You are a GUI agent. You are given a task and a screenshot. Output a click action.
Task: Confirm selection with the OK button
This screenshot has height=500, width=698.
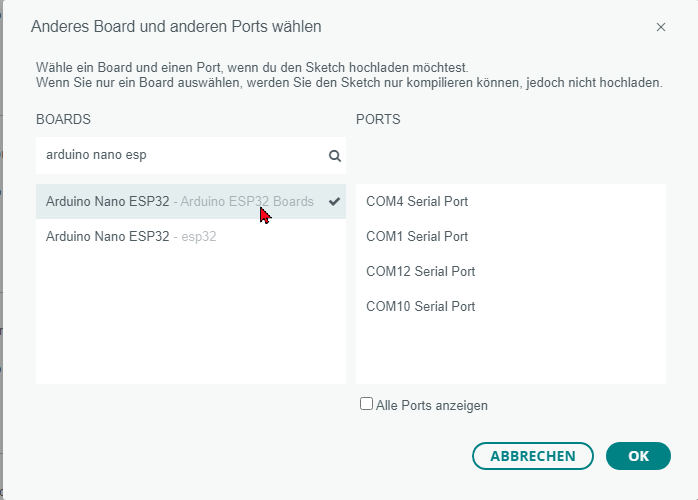pos(638,456)
